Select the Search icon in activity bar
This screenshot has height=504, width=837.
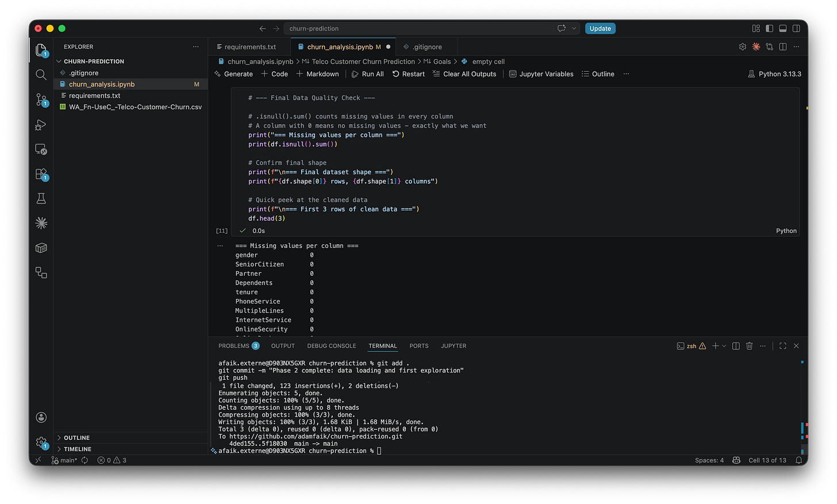coord(41,74)
